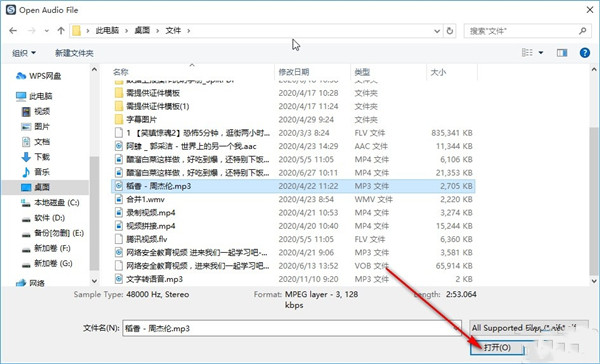Select 世界上的另一个我.aac file
Image resolution: width=600 pixels, height=364 pixels.
coord(293,146)
